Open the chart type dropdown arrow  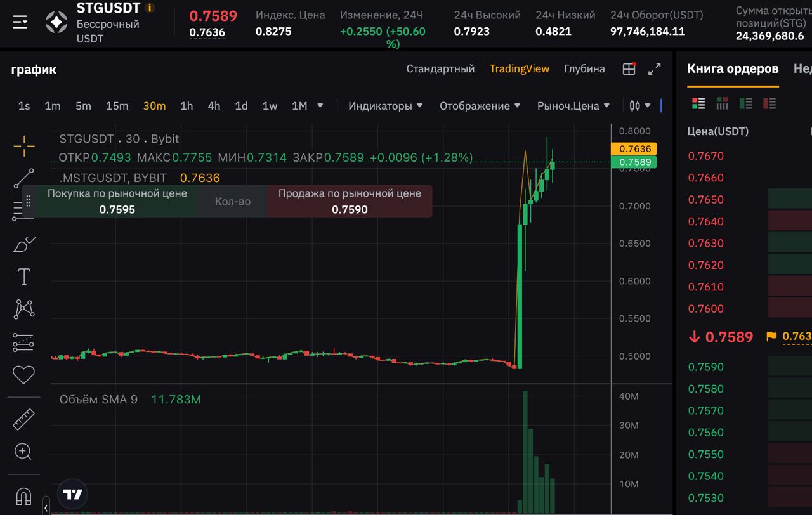click(x=648, y=106)
